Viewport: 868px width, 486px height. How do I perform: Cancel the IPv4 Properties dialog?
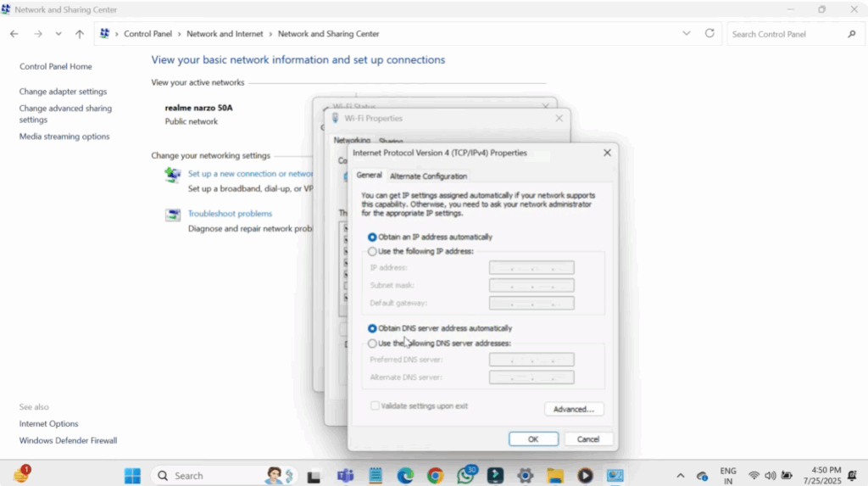[x=588, y=439]
